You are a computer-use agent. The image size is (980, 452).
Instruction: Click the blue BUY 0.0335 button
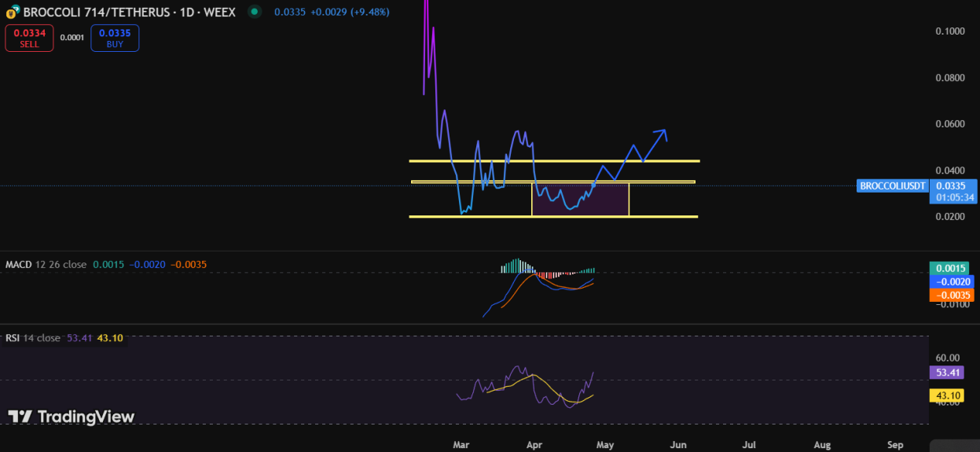tap(115, 39)
